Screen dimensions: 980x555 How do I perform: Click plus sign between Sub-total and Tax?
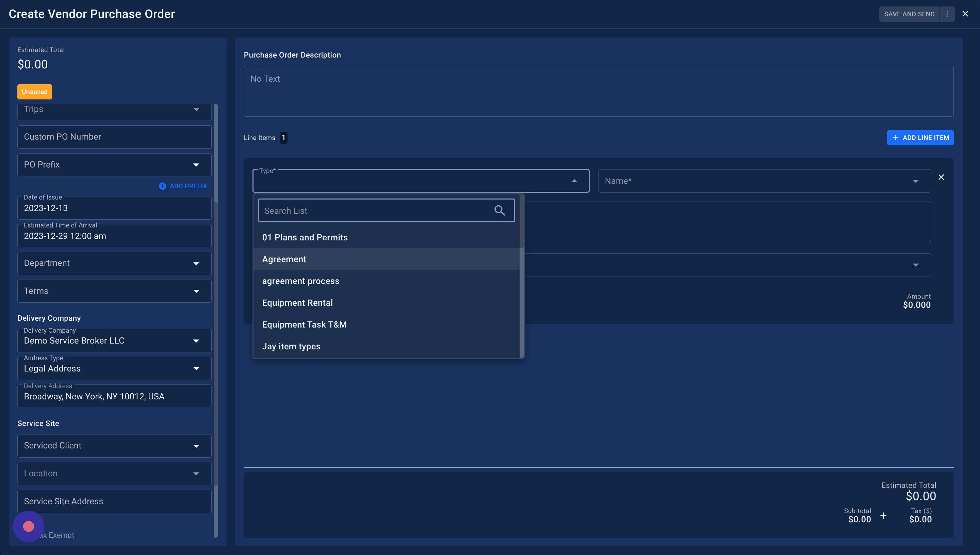pyautogui.click(x=883, y=516)
